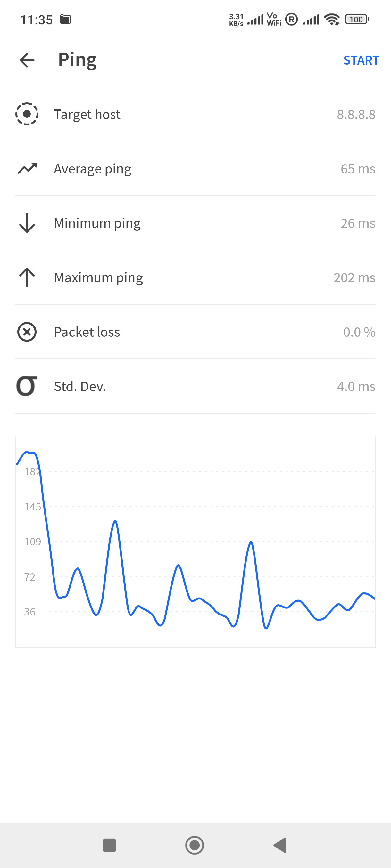The image size is (391, 868).
Task: Tap the Ping screen title
Action: (x=78, y=60)
